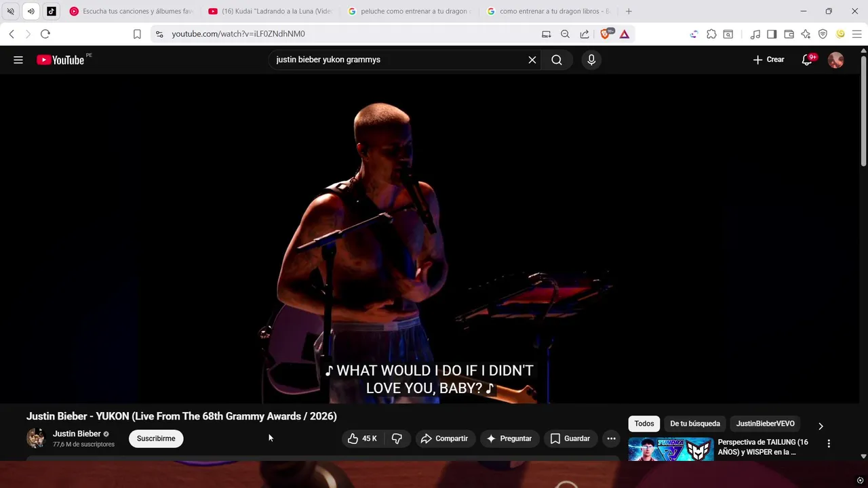This screenshot has width=868, height=488.
Task: Open the TAILUNG recommended video thumbnail
Action: (x=671, y=449)
